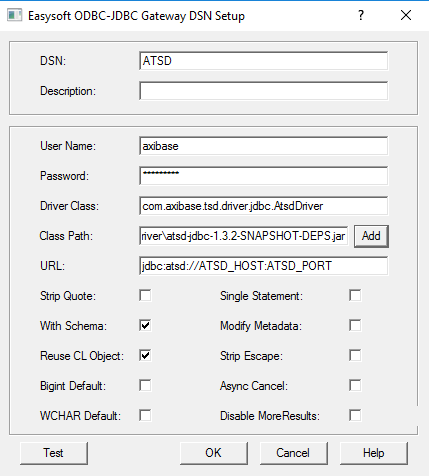Click into the empty Description field
This screenshot has height=476, width=429.
tap(264, 91)
